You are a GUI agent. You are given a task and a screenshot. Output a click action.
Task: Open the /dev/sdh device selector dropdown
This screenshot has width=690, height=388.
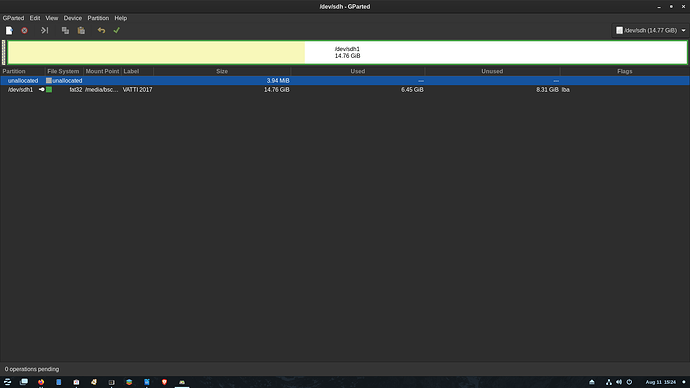point(650,30)
